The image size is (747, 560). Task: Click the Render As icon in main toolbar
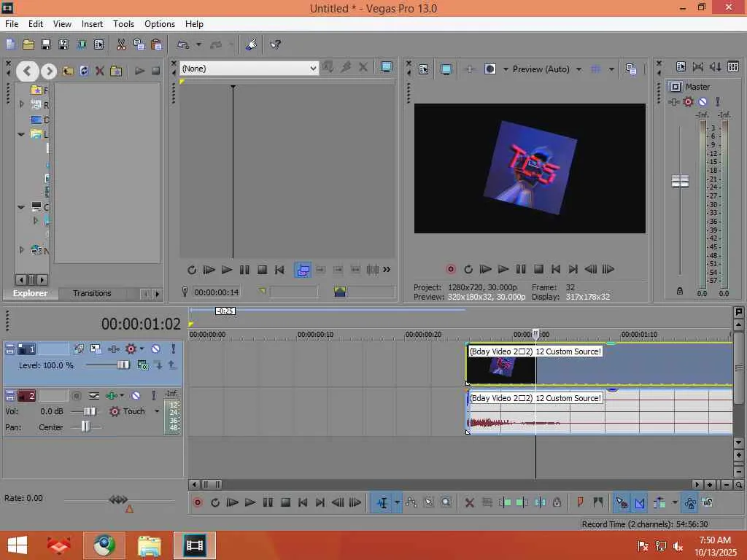81,44
